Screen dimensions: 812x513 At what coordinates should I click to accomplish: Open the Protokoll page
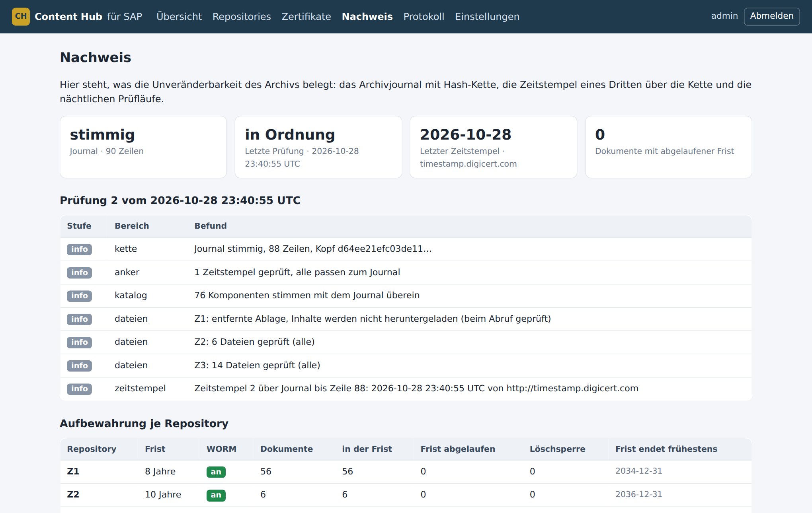(424, 16)
